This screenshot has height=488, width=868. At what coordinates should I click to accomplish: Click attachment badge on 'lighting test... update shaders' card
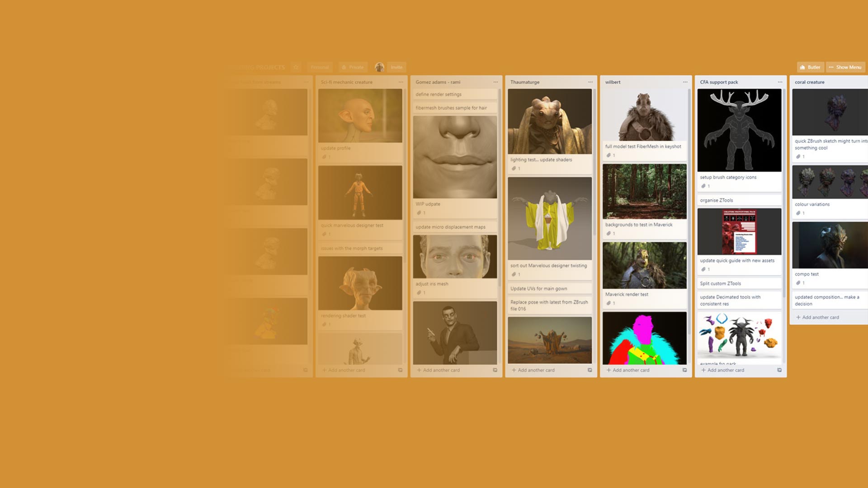click(516, 169)
